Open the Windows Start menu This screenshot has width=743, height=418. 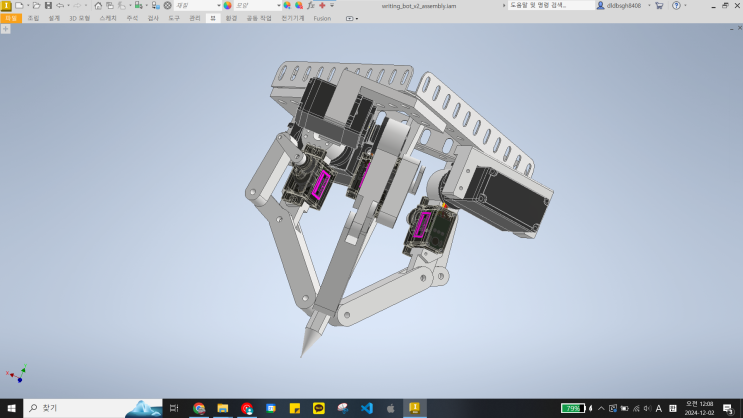click(x=11, y=408)
